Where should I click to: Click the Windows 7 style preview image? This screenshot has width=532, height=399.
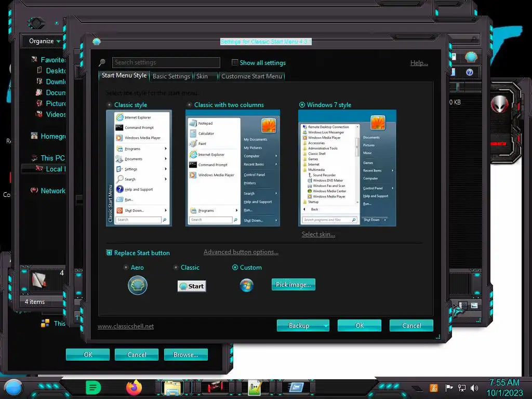tap(347, 168)
